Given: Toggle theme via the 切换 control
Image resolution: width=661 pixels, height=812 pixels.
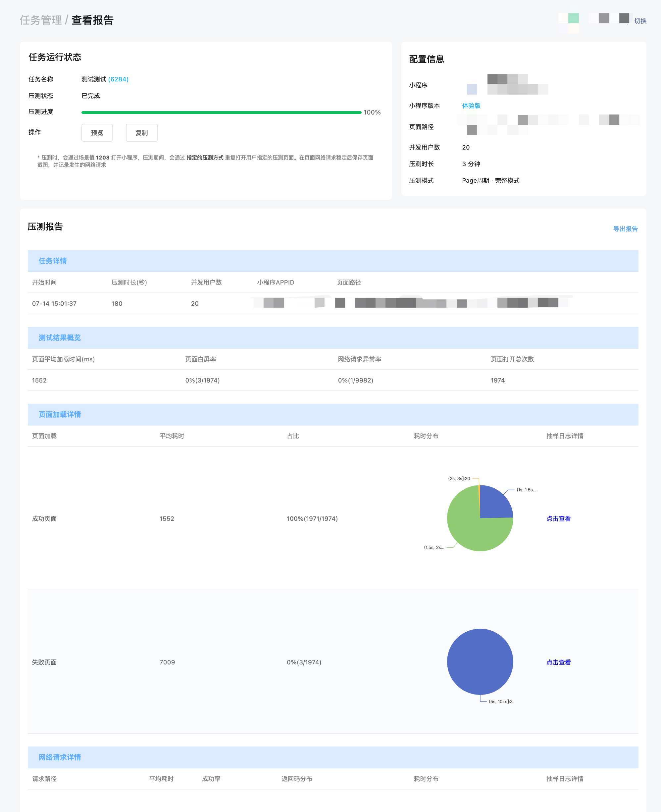Looking at the screenshot, I should point(640,21).
